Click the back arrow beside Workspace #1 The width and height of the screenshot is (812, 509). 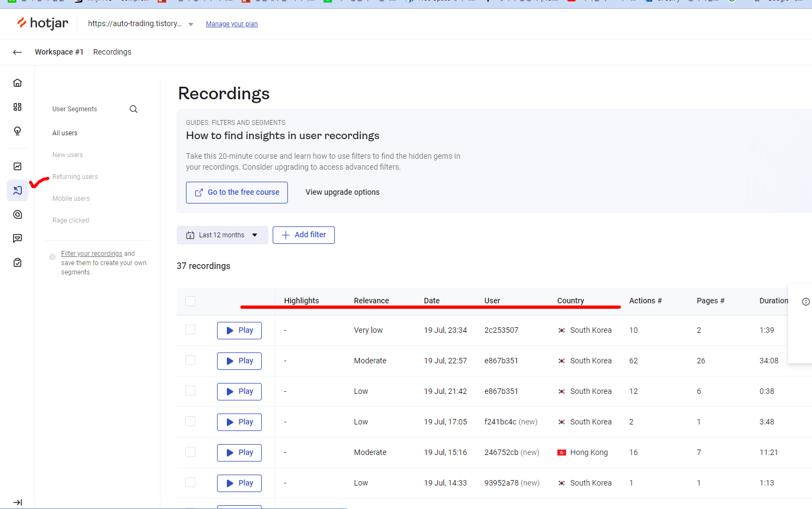tap(17, 52)
